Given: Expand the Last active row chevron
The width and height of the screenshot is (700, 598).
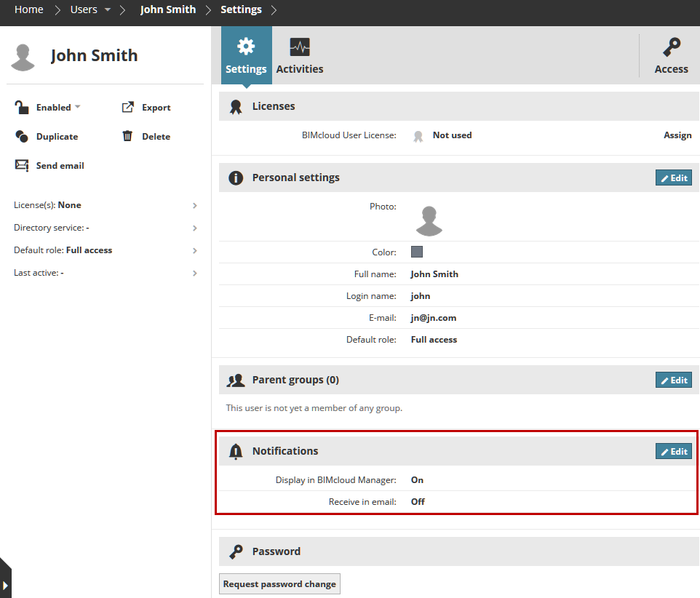Looking at the screenshot, I should tap(194, 273).
